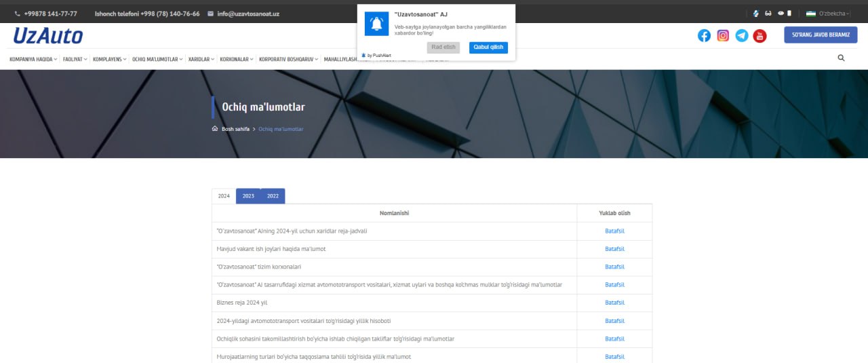
Task: Expand the XARIDLAR menu
Action: [201, 59]
